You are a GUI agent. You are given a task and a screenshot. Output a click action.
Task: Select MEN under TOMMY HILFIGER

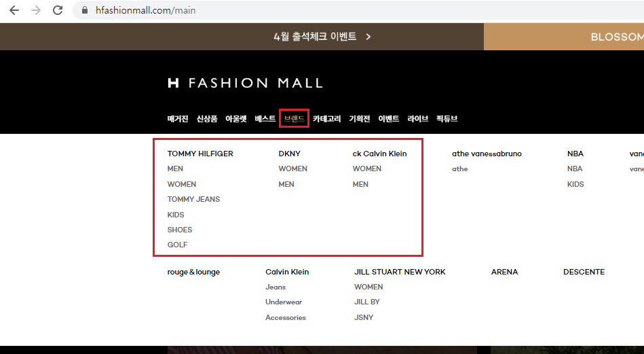[175, 169]
